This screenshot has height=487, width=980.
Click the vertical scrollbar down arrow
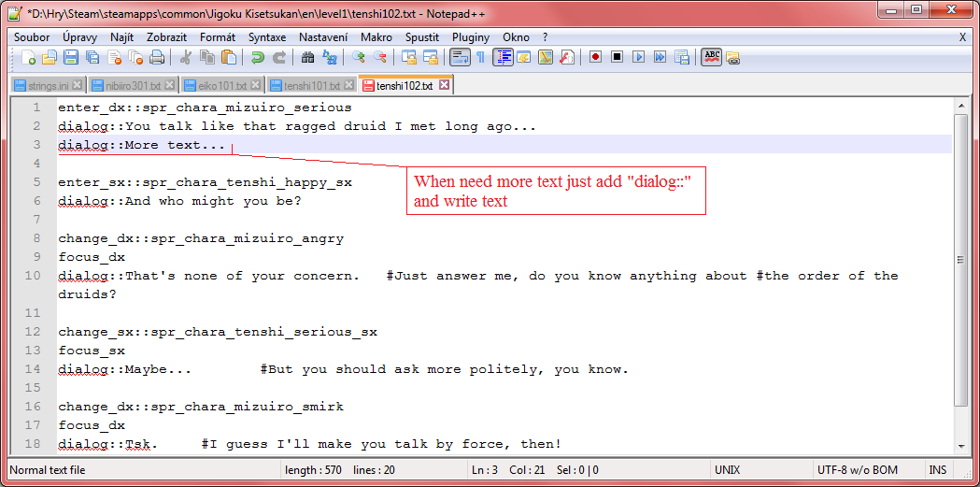point(961,446)
